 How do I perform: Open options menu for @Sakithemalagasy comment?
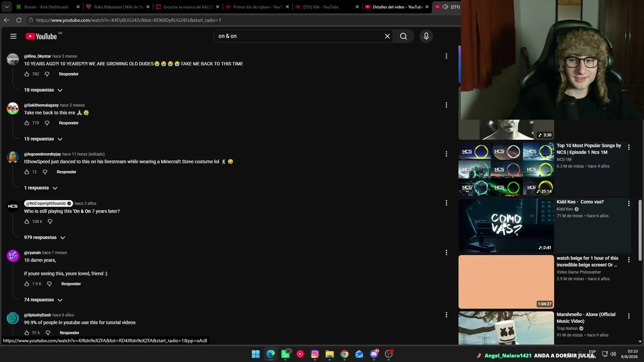(x=446, y=105)
